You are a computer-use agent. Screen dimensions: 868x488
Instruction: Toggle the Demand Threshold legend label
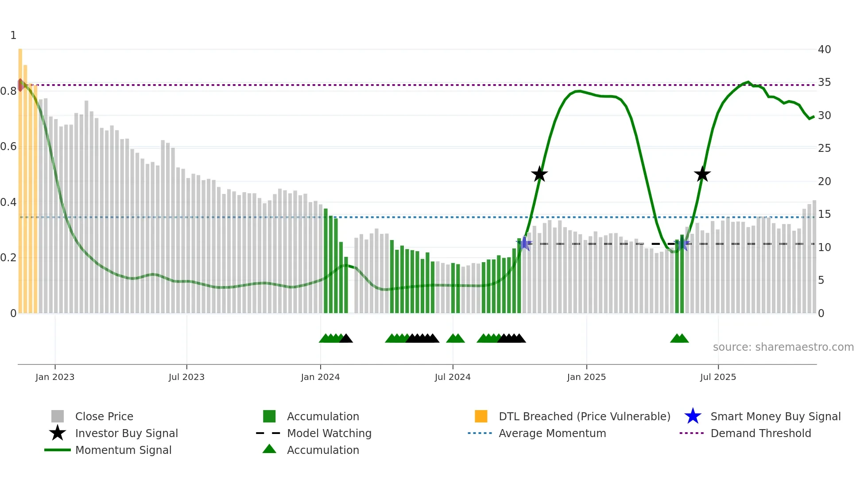click(761, 433)
